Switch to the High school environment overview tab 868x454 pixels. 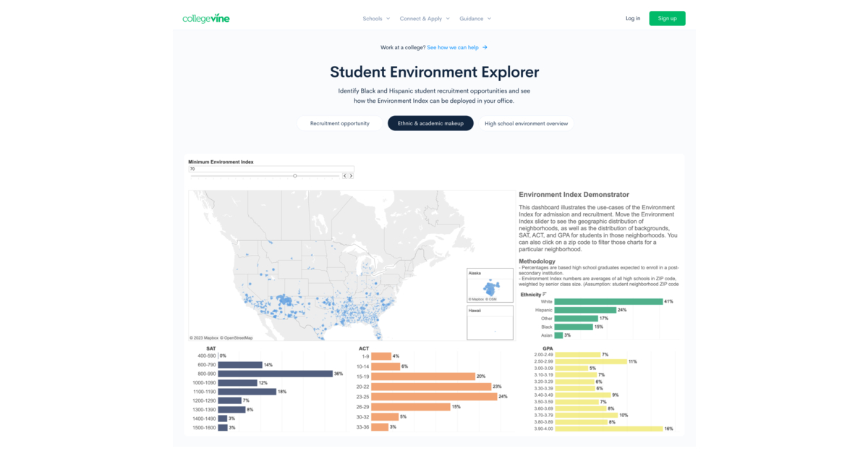527,123
